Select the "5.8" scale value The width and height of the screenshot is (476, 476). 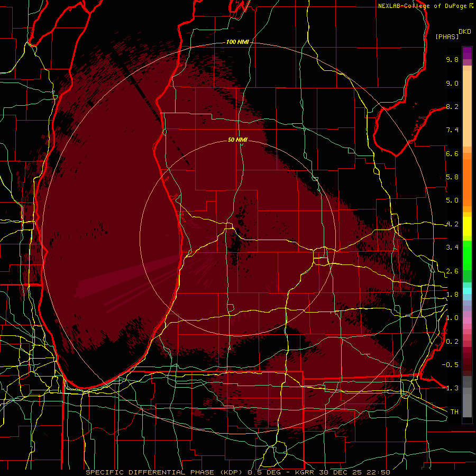tap(452, 177)
